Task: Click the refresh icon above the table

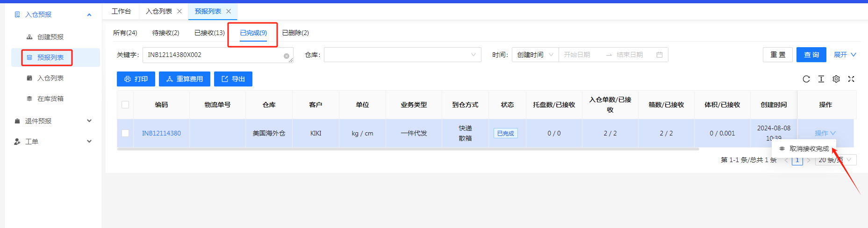Action: 806,79
